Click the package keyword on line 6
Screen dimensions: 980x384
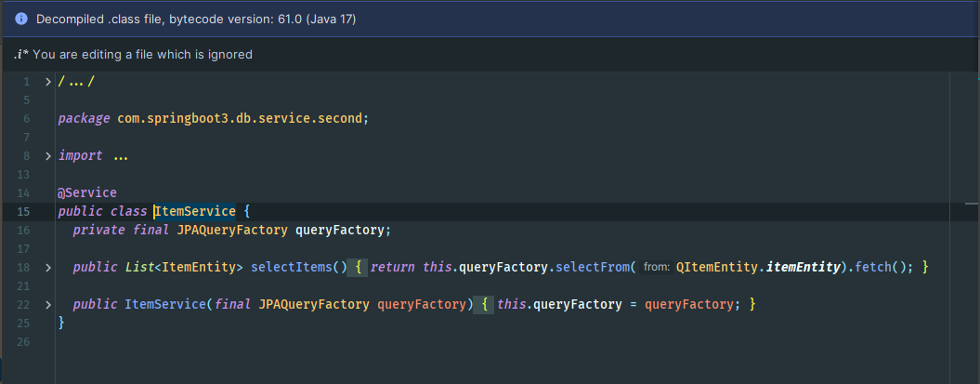point(84,118)
